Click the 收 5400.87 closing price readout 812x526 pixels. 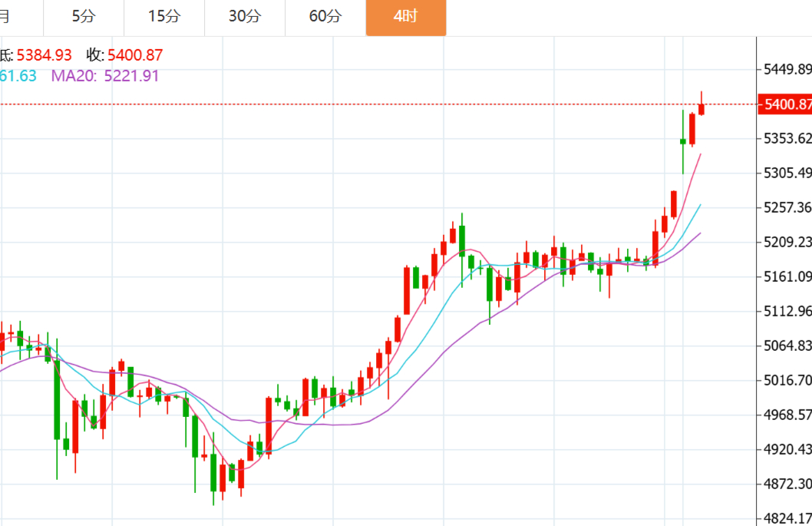124,55
